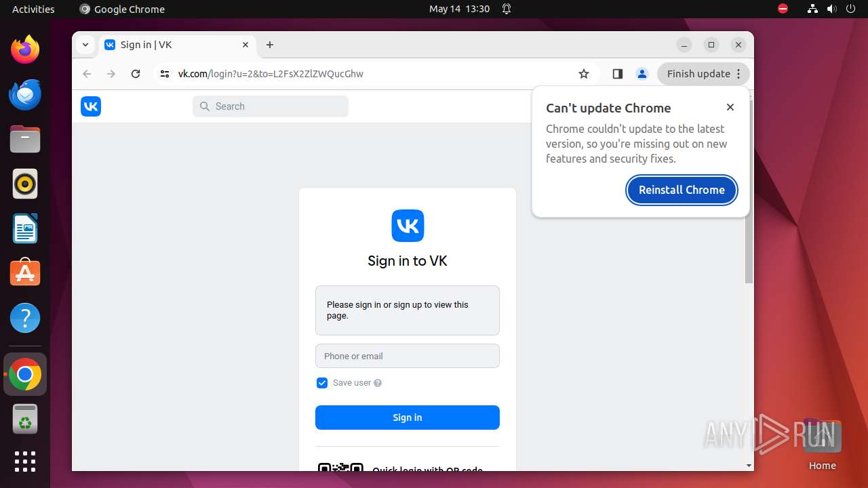Click the red do-not-disturb indicator in top bar
This screenshot has width=868, height=488.
tap(783, 9)
